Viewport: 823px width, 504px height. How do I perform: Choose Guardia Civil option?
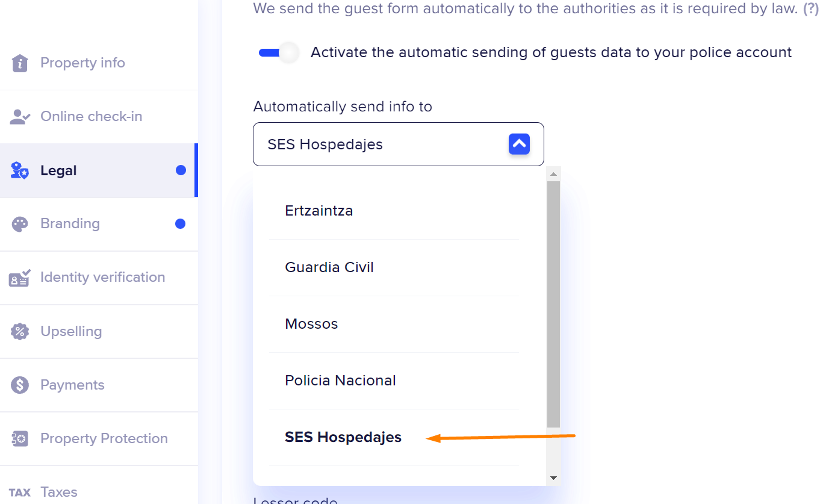click(x=329, y=267)
